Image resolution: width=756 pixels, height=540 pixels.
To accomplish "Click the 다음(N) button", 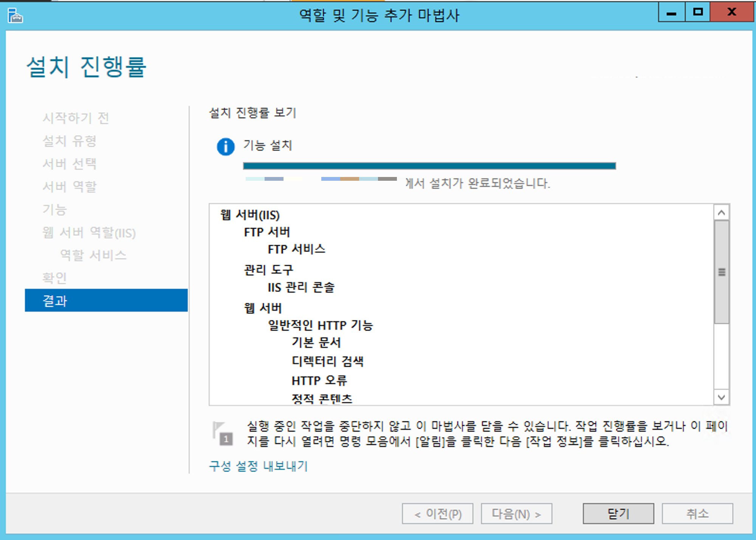I will pos(516,514).
